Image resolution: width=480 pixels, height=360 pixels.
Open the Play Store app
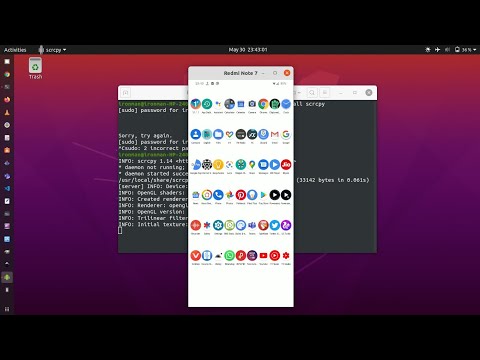[x=263, y=195]
